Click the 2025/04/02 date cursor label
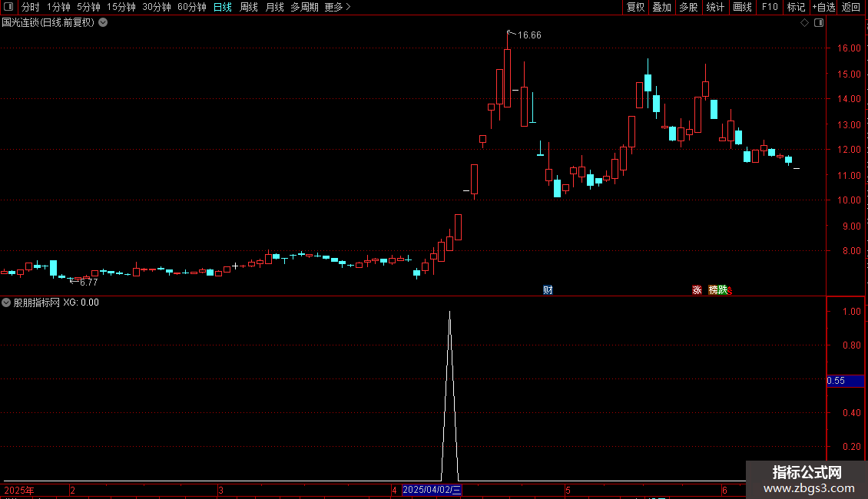Screen dimensions: 868x499 [432, 490]
